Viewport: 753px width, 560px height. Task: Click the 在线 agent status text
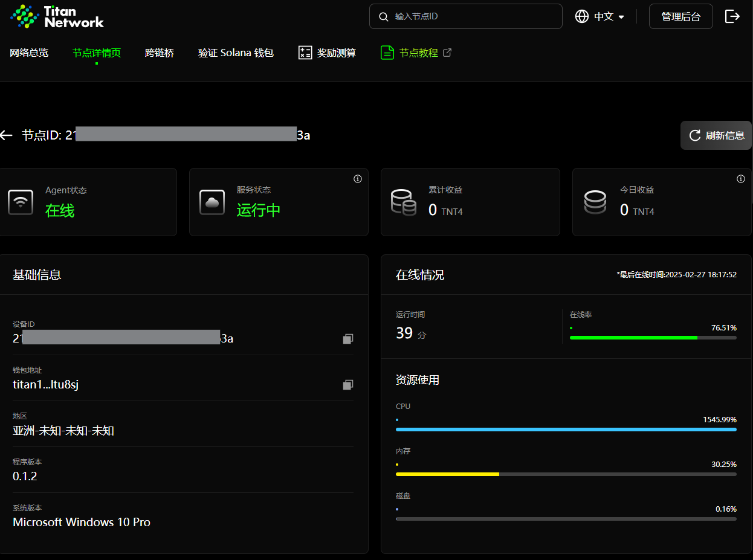click(x=60, y=211)
